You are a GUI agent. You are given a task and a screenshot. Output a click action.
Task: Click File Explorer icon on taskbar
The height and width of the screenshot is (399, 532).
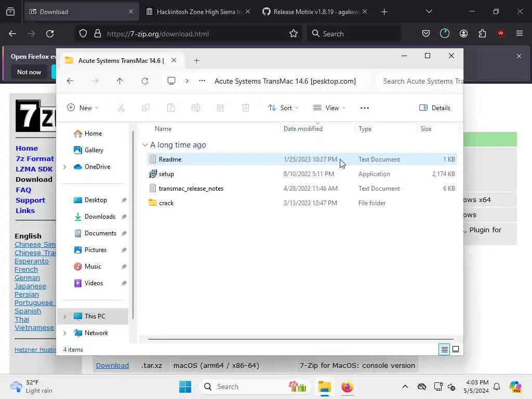pos(324,387)
